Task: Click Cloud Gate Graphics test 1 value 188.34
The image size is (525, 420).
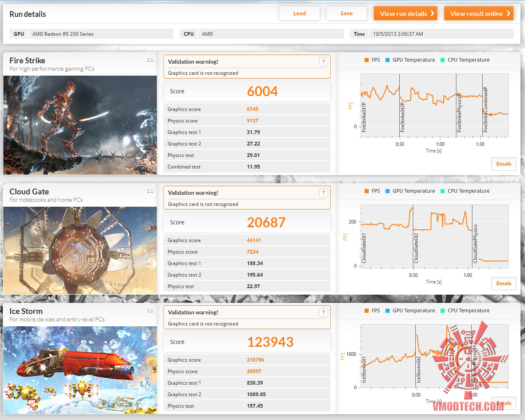Action: 255,263
